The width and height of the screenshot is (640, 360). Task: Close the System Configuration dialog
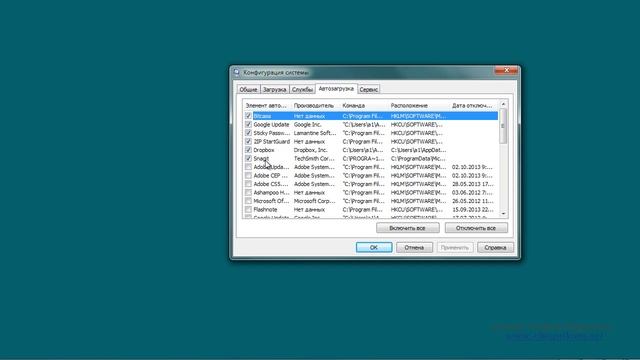coord(506,71)
